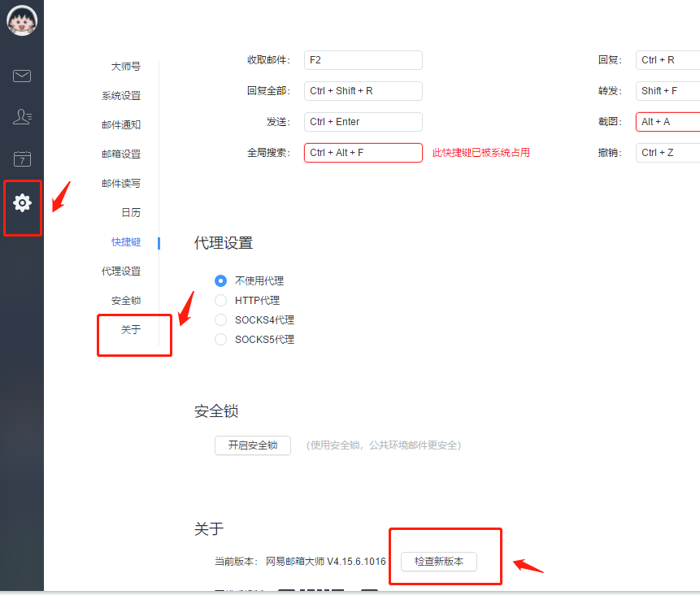Screen dimensions: 700x595
Task: Choose SOCKS4代理 proxy option
Action: [220, 319]
